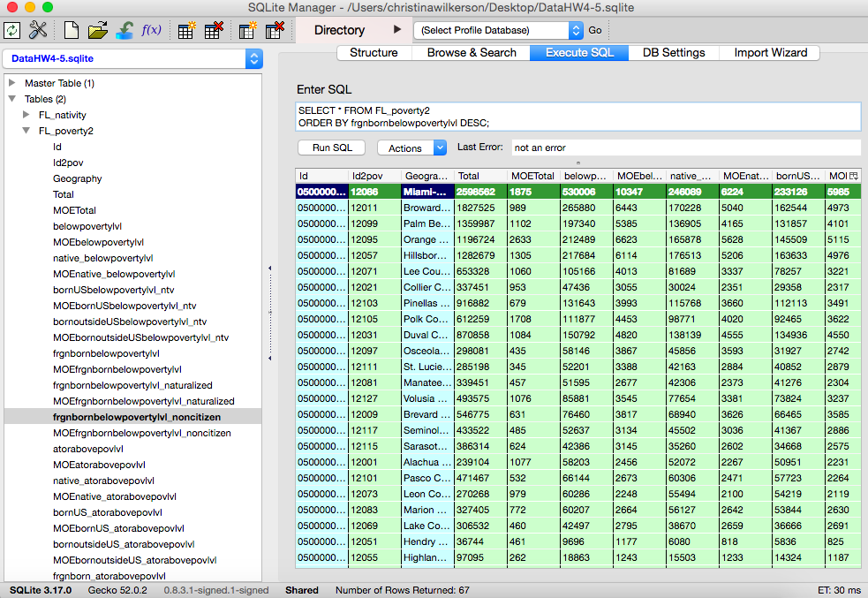Image resolution: width=868 pixels, height=598 pixels.
Task: Open the Import Wizard tab
Action: click(770, 53)
